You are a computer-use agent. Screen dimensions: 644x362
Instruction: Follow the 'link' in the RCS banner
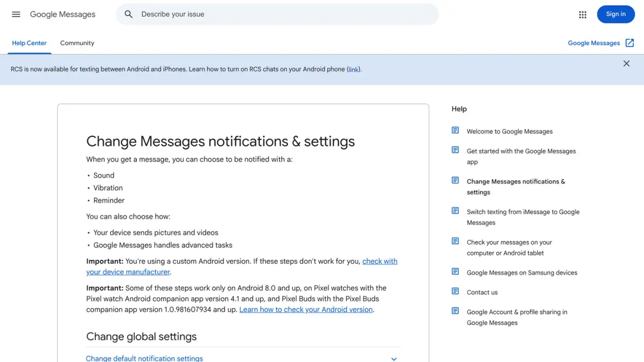pyautogui.click(x=353, y=69)
